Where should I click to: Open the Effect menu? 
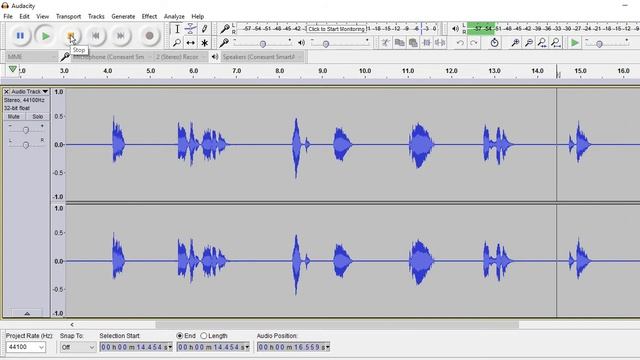point(149,16)
